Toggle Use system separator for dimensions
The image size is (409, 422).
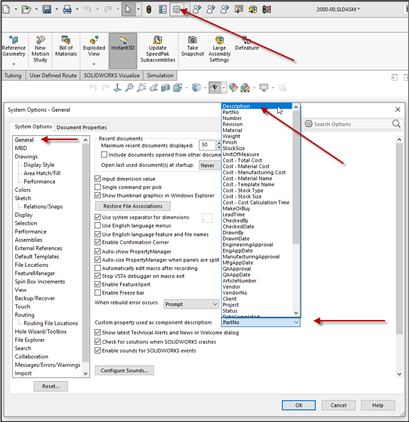click(x=98, y=217)
